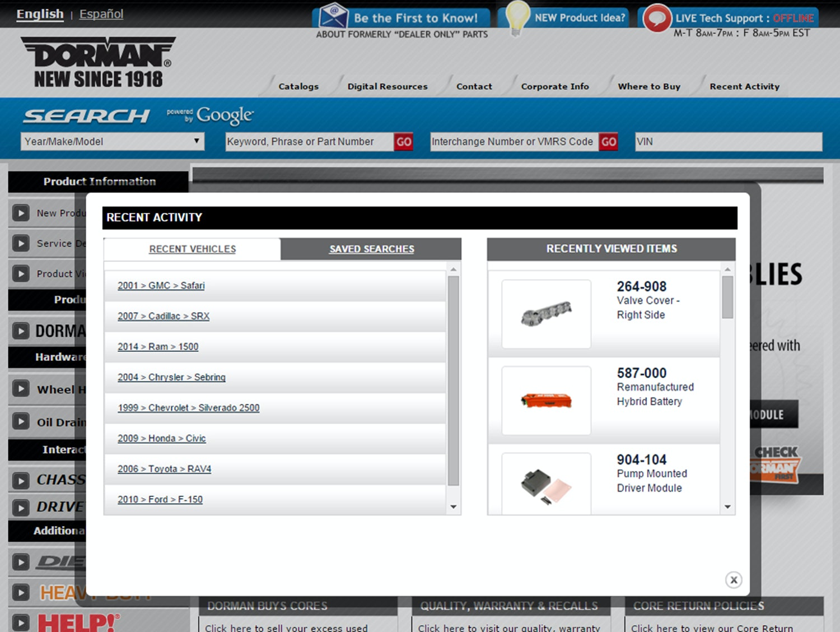Close the Recent Activity popup
This screenshot has height=632, width=840.
tap(733, 580)
